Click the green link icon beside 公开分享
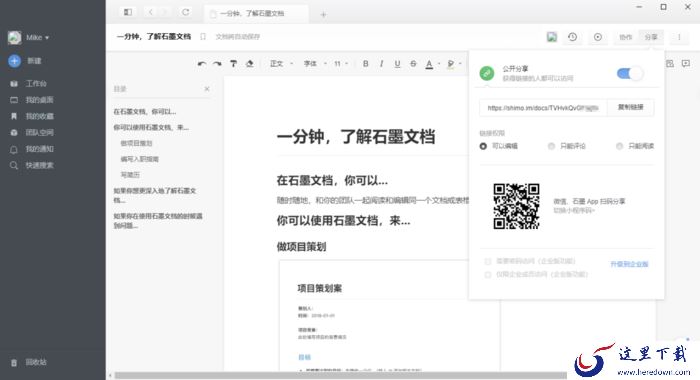The width and height of the screenshot is (700, 380). (487, 73)
